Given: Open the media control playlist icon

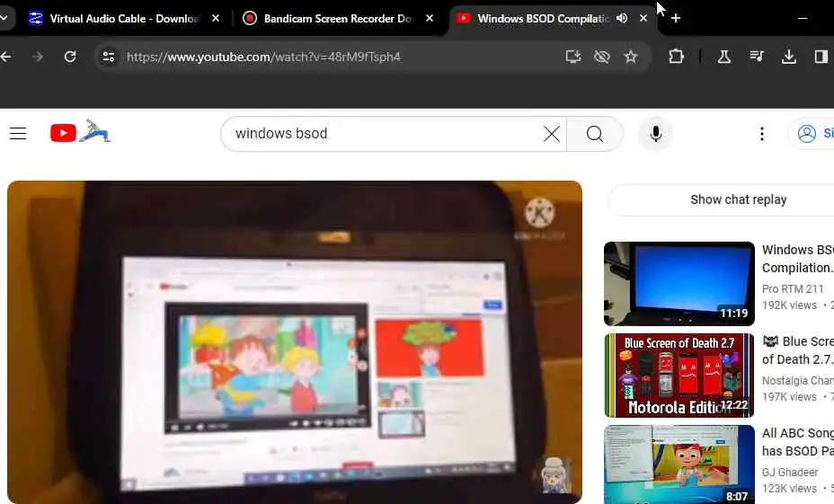Looking at the screenshot, I should coord(757,57).
